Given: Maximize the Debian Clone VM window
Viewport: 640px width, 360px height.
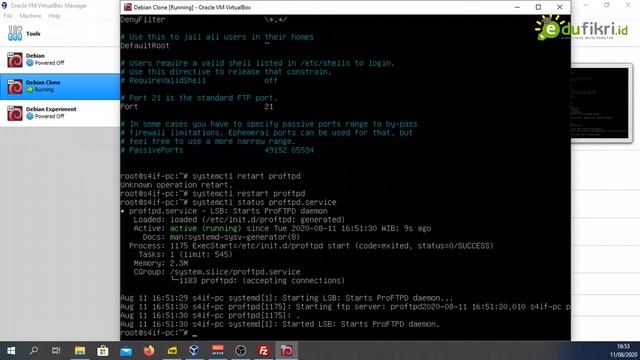Looking at the screenshot, I should pos(538,7).
